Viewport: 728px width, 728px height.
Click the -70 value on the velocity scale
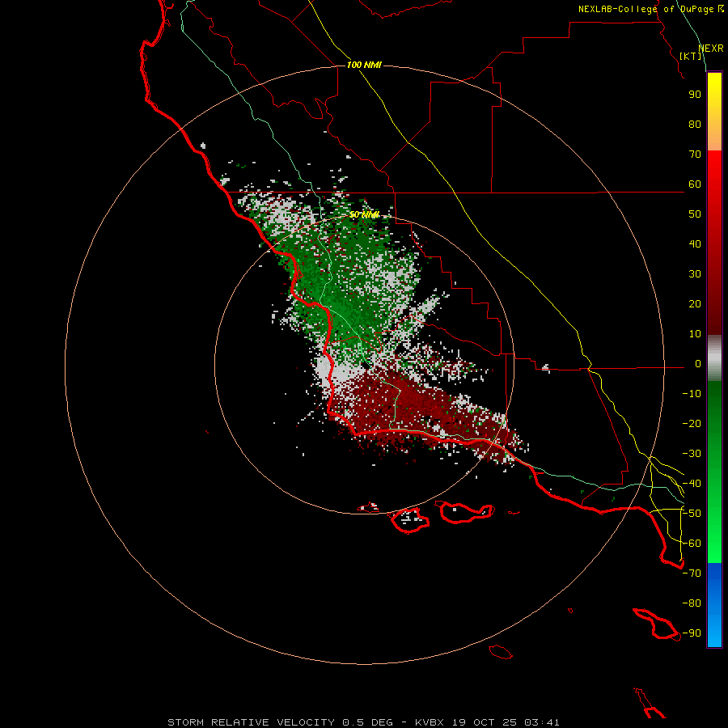[692, 574]
